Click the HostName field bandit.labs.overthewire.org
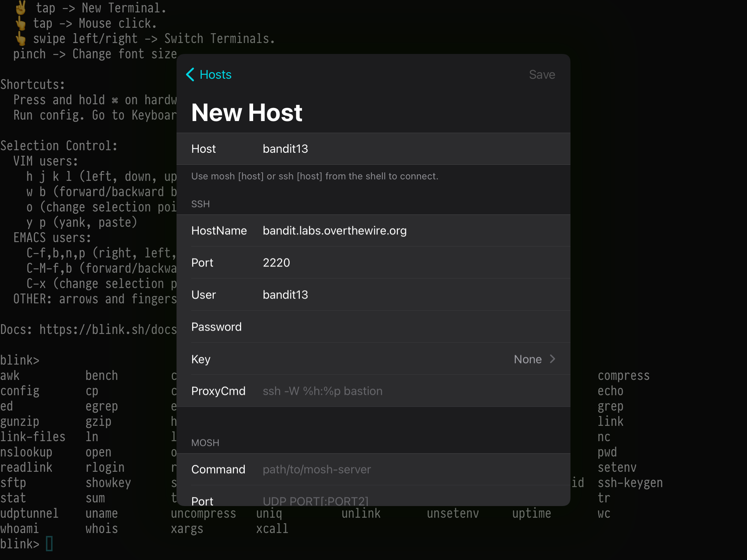This screenshot has height=560, width=747. pyautogui.click(x=334, y=230)
